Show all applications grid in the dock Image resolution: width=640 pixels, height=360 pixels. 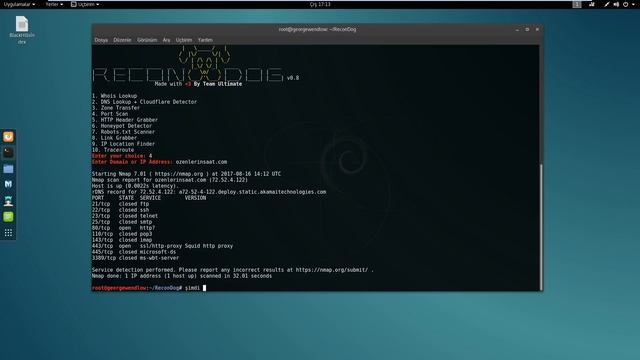(x=8, y=233)
